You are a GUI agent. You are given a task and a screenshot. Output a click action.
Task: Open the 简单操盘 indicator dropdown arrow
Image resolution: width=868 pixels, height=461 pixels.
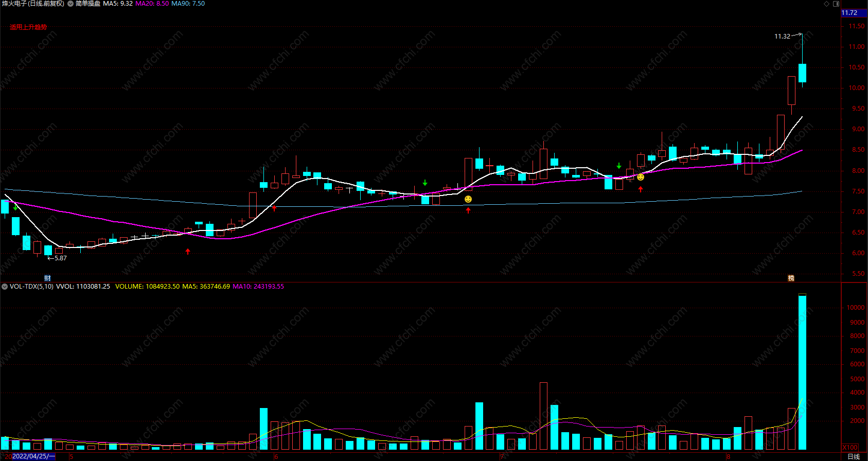[x=70, y=4]
